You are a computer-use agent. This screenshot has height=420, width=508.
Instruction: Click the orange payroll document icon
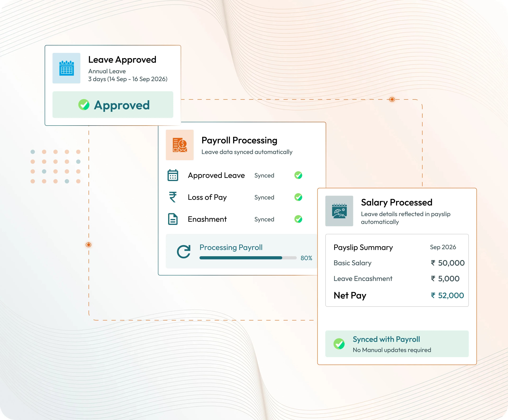[x=180, y=145]
